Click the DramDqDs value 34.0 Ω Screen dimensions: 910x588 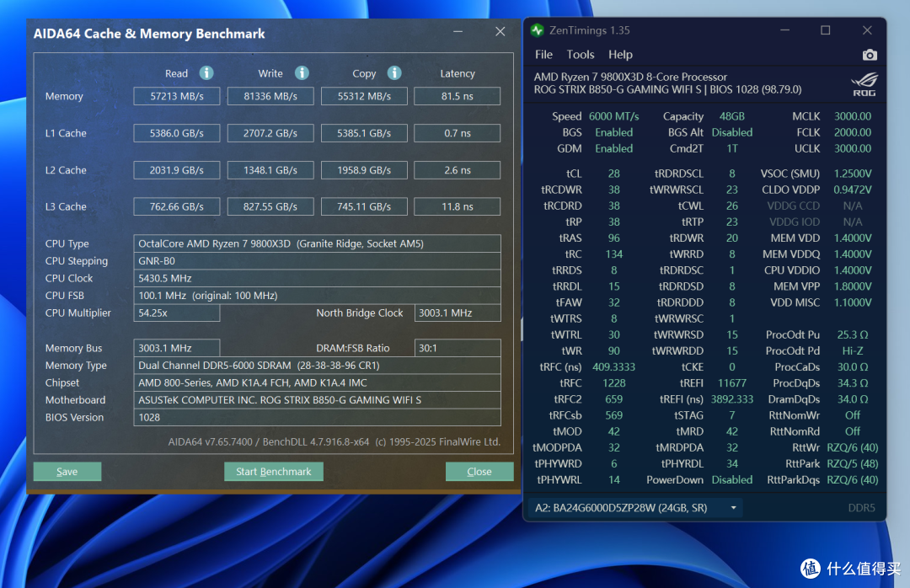click(853, 399)
